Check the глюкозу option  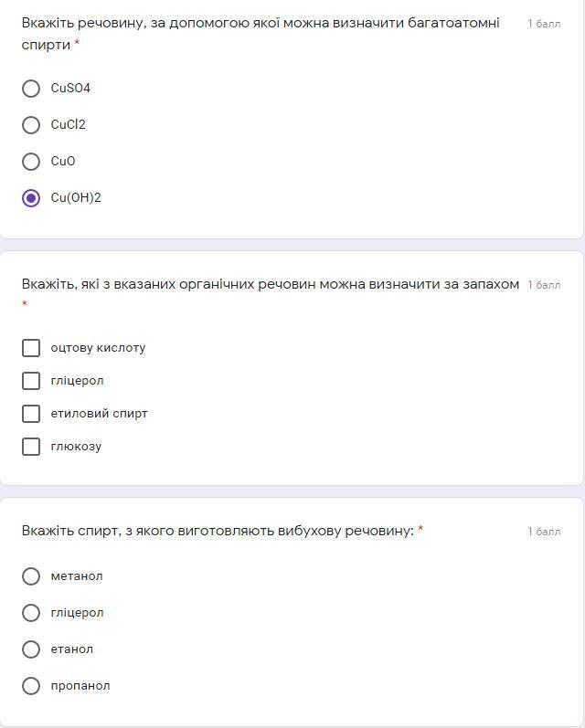tap(31, 447)
